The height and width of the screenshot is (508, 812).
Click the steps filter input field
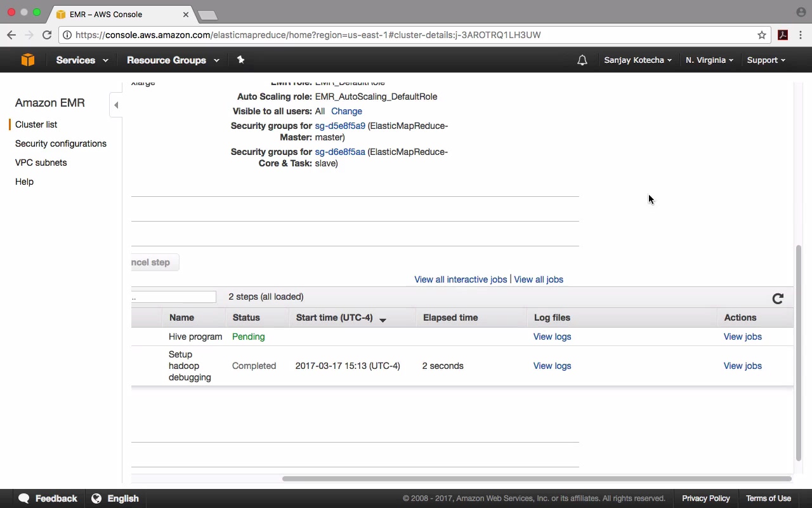173,297
